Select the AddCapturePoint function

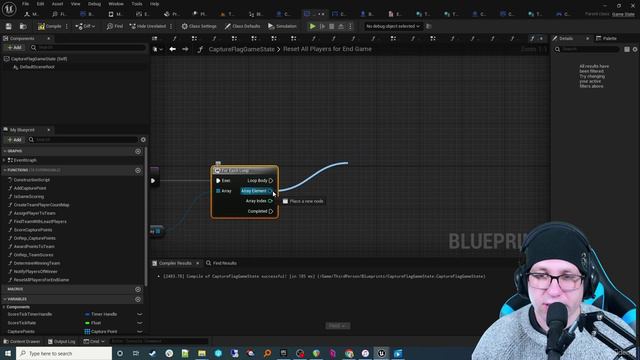30,188
